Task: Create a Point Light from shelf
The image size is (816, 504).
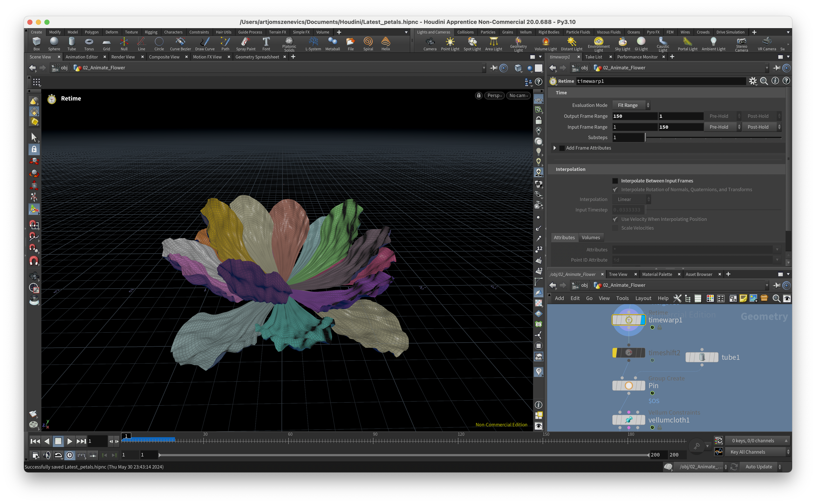Action: [450, 44]
